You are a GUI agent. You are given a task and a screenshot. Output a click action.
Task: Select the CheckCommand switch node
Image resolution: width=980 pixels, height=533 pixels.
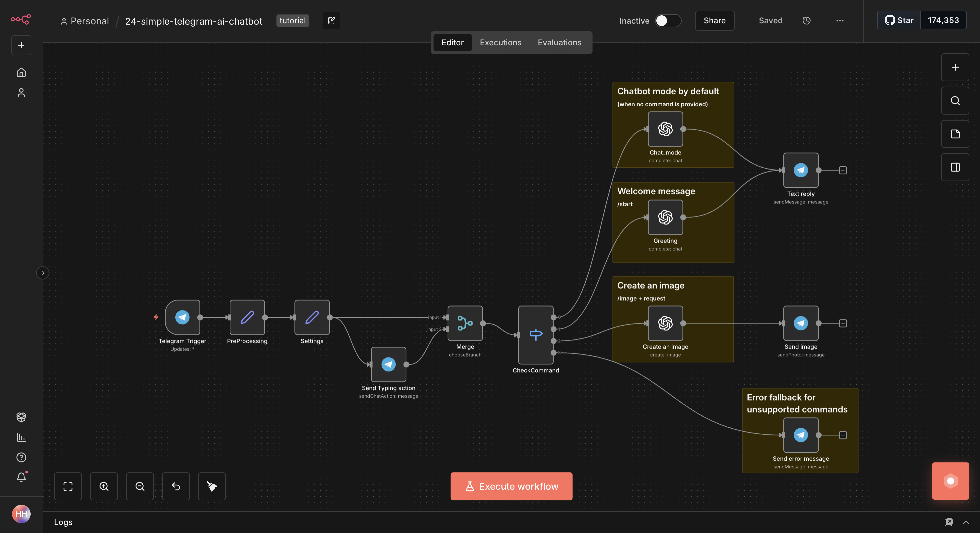click(535, 334)
